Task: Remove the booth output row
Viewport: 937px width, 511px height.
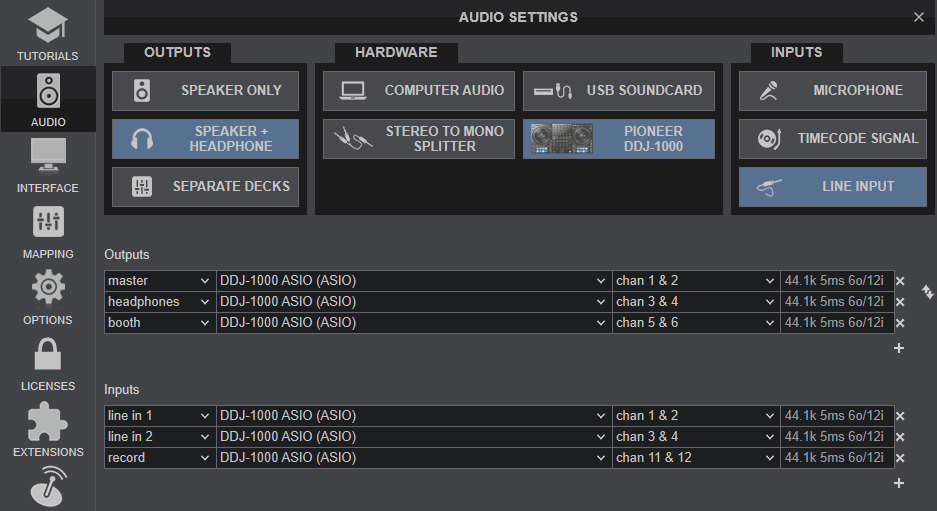Action: (901, 323)
